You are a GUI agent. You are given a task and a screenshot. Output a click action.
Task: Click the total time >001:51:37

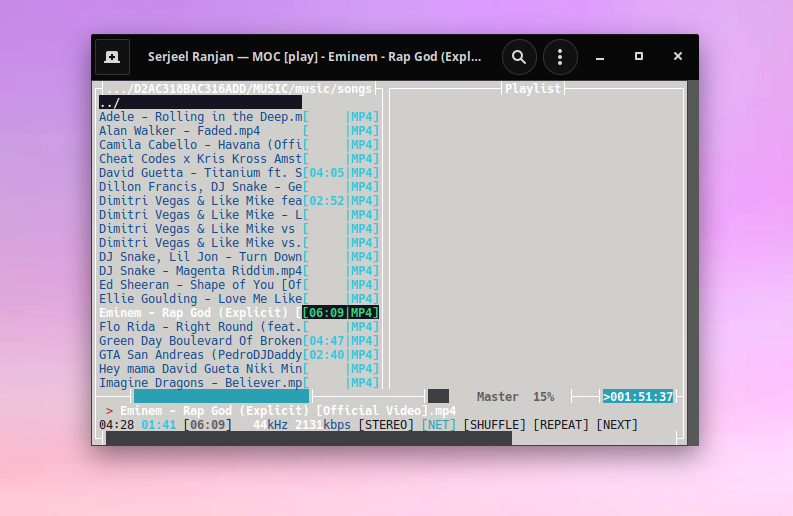coord(638,397)
